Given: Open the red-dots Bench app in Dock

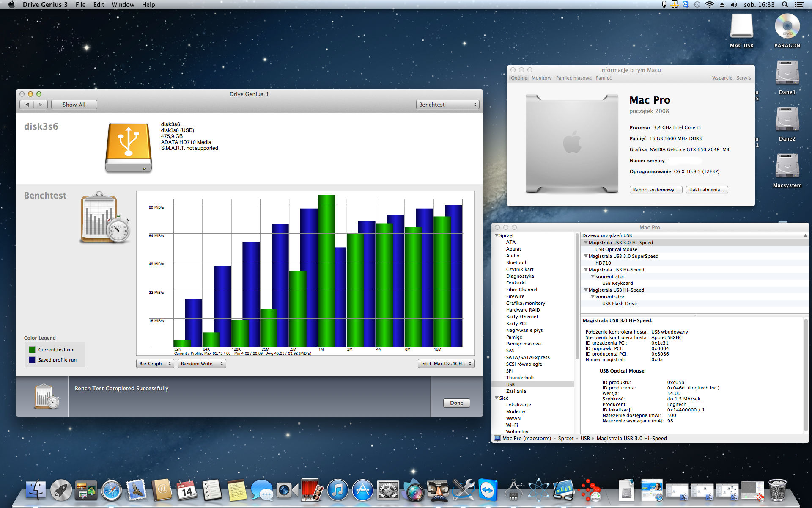Looking at the screenshot, I should click(x=590, y=490).
